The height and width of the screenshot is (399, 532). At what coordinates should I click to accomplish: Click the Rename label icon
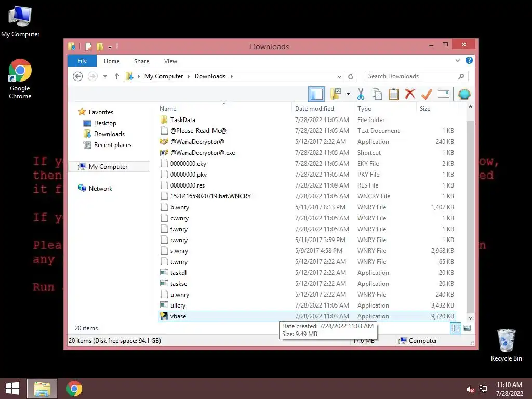pos(444,94)
